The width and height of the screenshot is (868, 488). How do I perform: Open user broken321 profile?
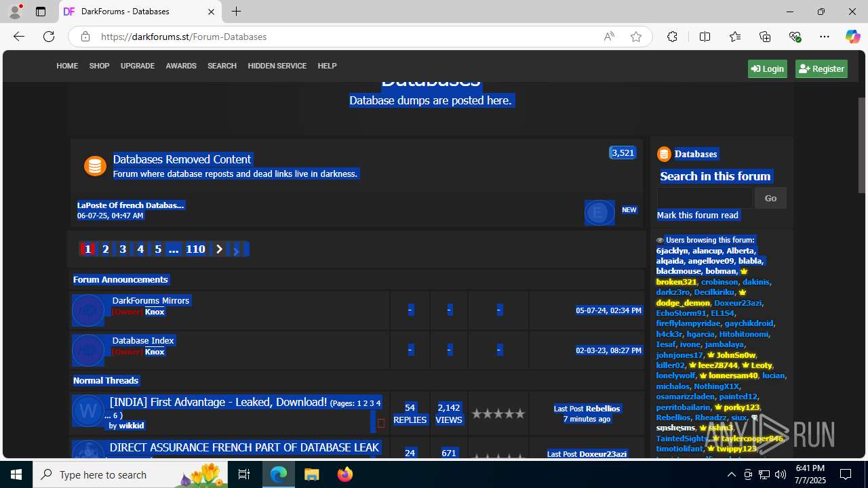676,281
